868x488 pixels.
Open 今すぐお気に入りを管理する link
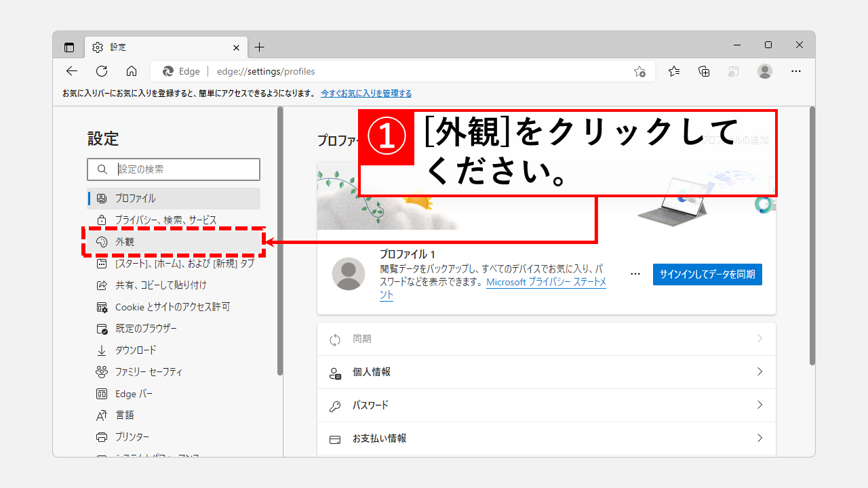coord(366,94)
